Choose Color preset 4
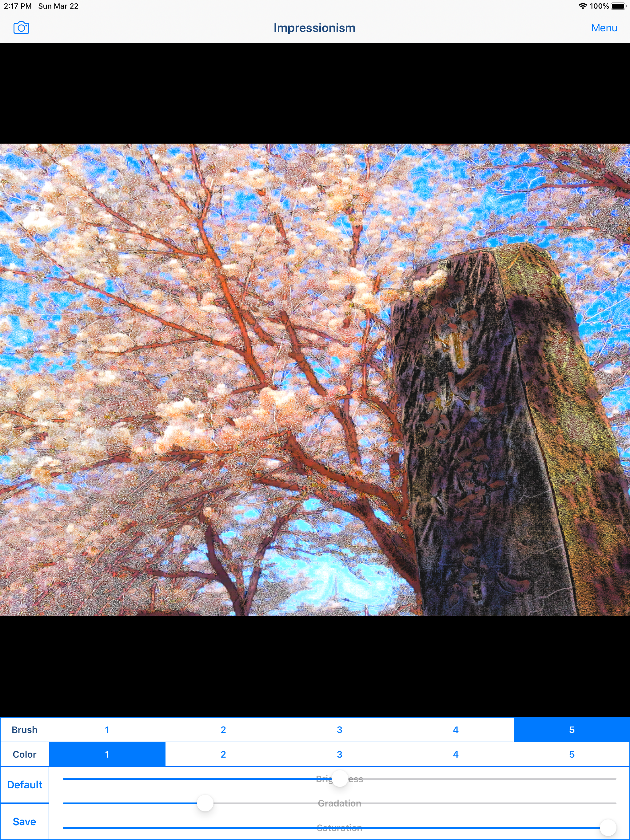Viewport: 630px width, 840px height. (x=456, y=754)
